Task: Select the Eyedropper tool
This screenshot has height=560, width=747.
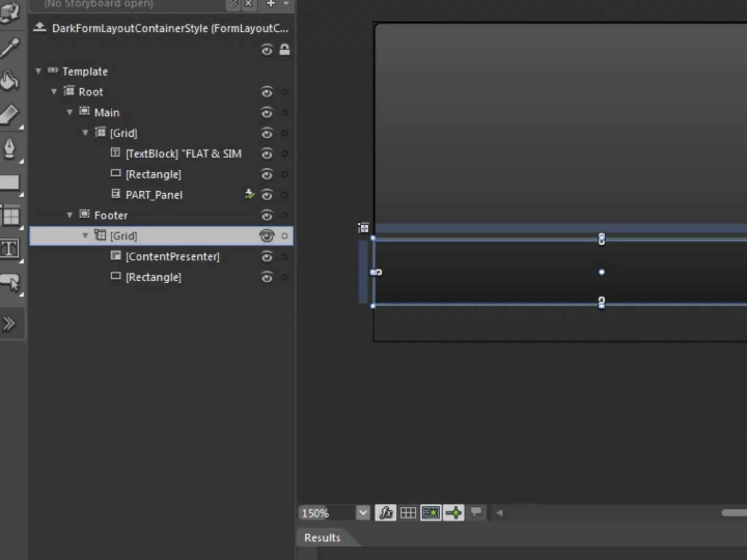Action: (10, 47)
